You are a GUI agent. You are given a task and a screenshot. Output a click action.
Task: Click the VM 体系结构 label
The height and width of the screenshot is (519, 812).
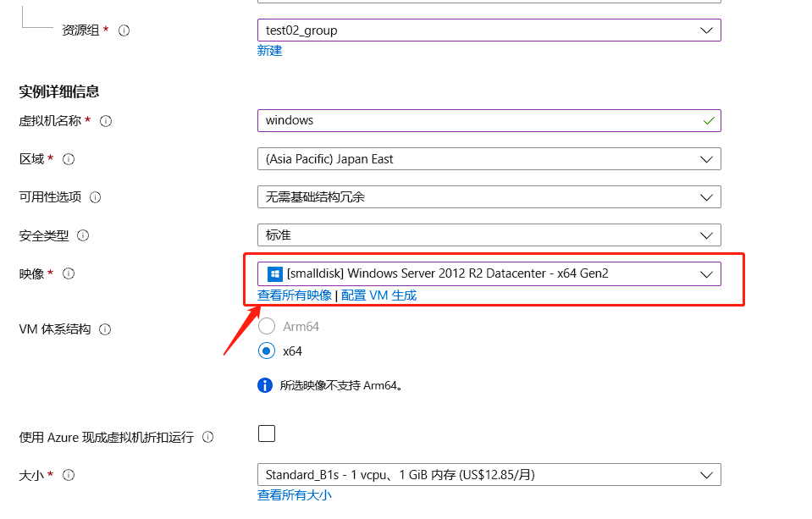(x=55, y=329)
